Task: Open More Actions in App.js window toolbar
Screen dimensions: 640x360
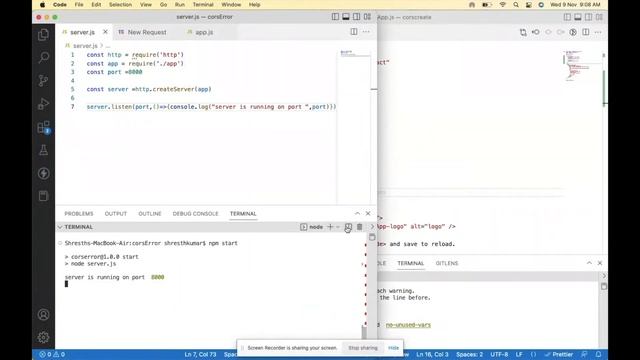Action: point(598,32)
